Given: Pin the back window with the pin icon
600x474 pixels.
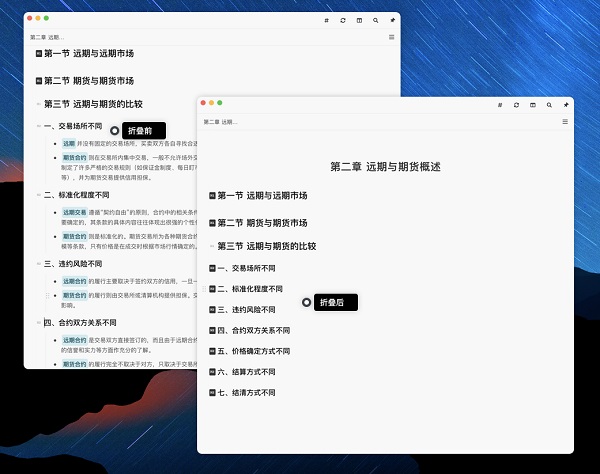Looking at the screenshot, I should coord(392,20).
